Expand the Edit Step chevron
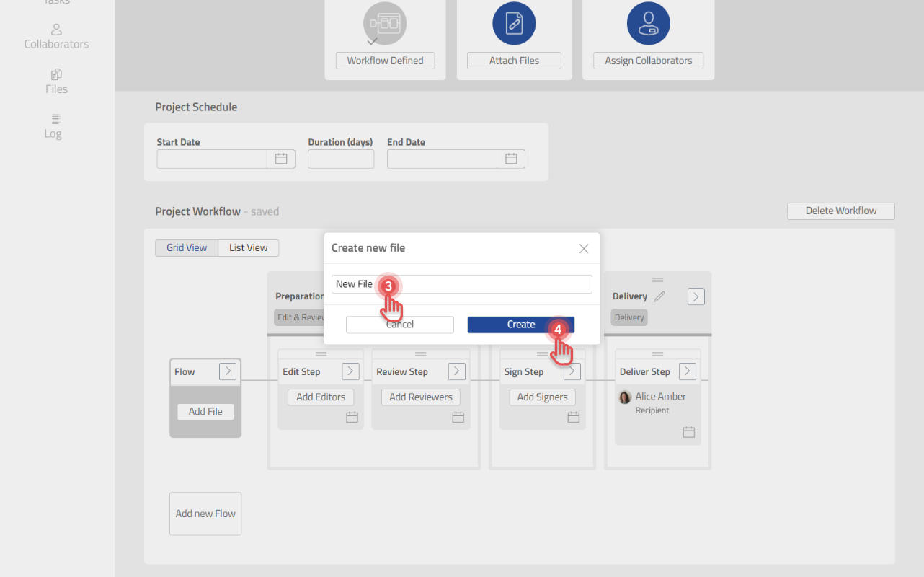Image resolution: width=924 pixels, height=577 pixels. (350, 371)
